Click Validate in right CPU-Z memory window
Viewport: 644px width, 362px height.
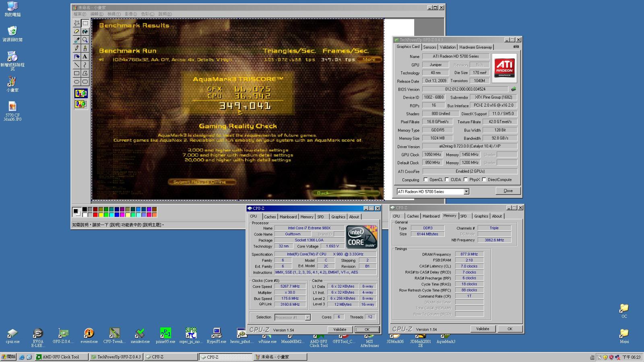pos(483,329)
